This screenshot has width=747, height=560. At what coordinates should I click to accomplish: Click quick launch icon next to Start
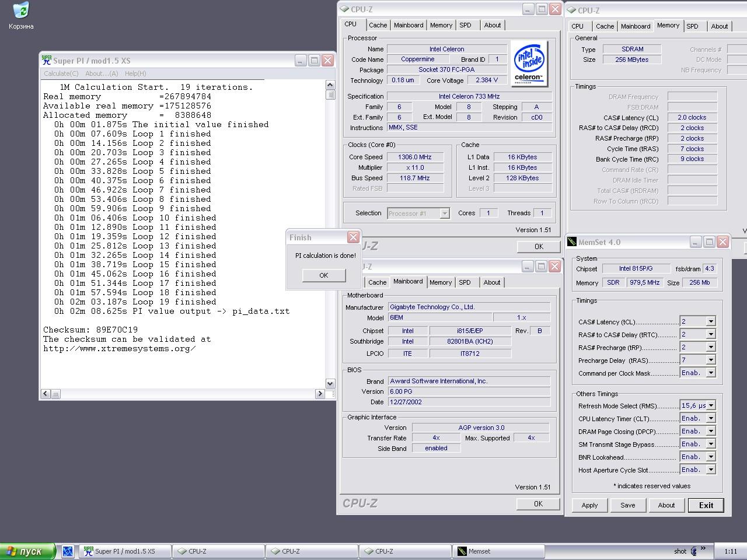pyautogui.click(x=68, y=551)
